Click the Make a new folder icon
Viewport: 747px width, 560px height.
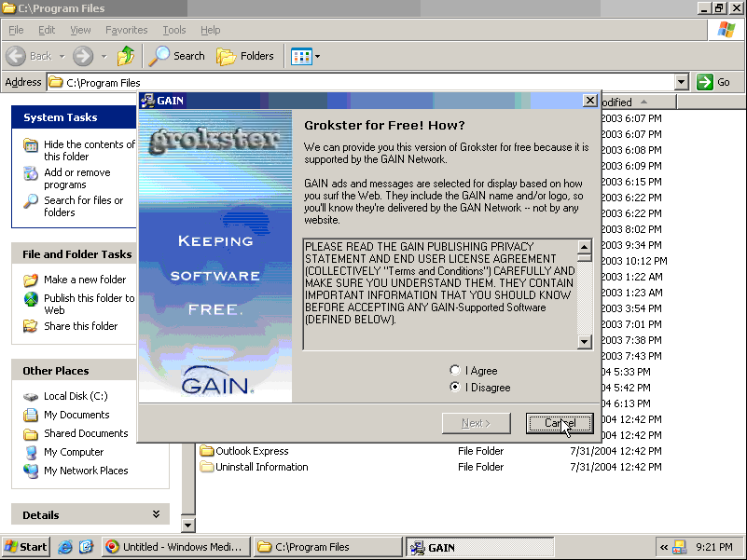pyautogui.click(x=31, y=280)
